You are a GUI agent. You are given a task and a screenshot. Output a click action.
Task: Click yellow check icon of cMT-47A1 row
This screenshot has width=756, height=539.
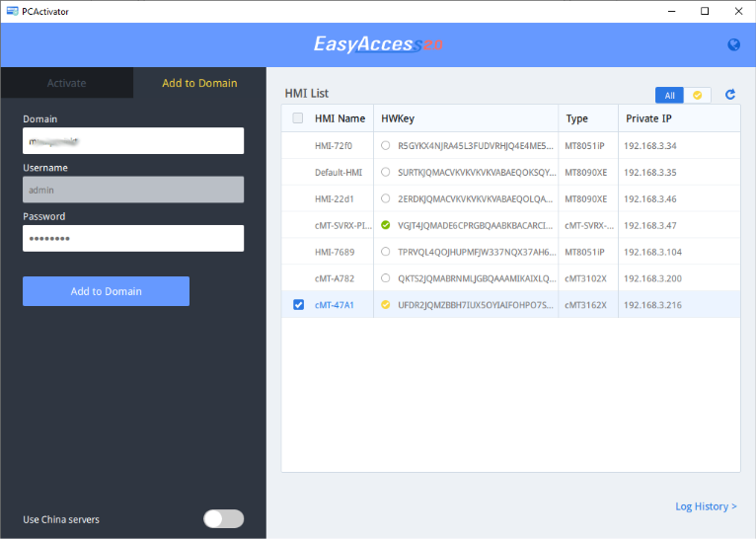pos(385,304)
